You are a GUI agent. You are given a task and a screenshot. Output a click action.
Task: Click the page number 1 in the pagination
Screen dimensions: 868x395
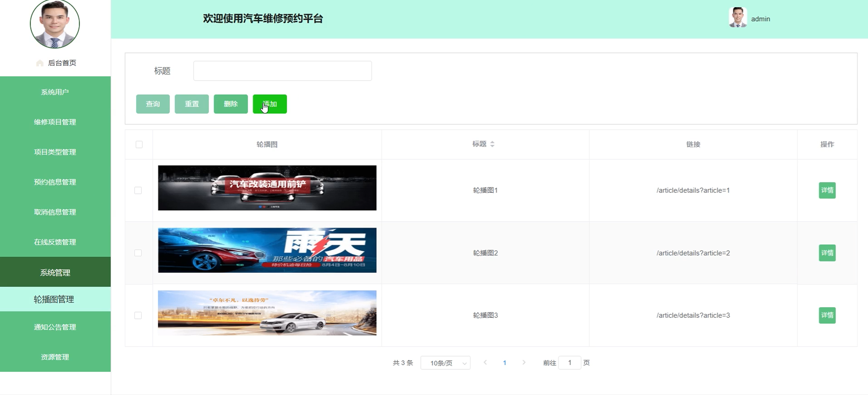(x=504, y=363)
